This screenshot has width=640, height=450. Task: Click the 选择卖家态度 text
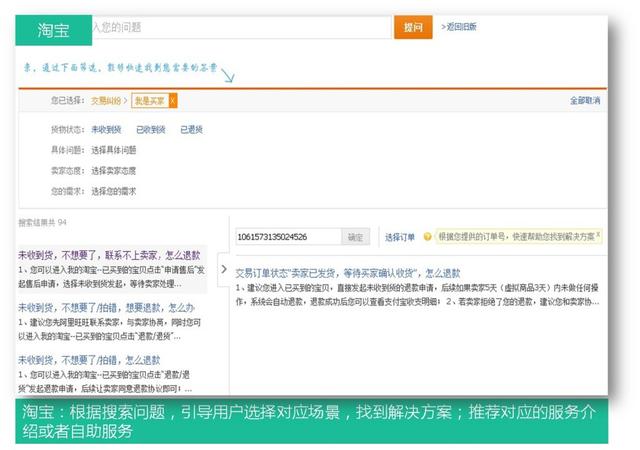[x=113, y=171]
